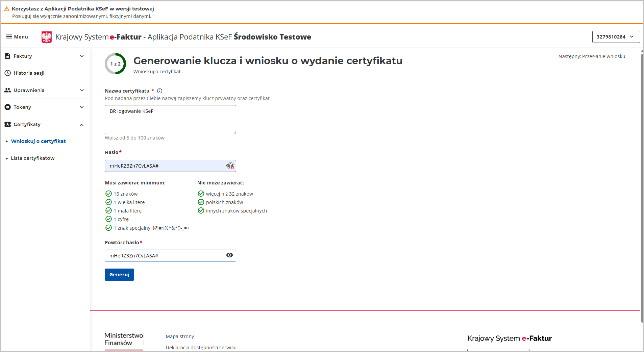Toggle visibility of Powtórz hasło field
644x352 pixels.
pyautogui.click(x=229, y=255)
